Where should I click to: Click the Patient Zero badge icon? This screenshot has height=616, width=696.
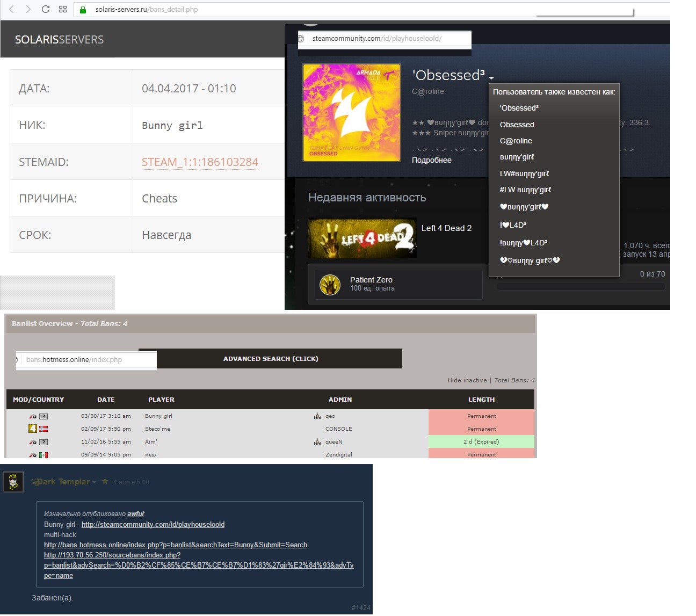pos(330,285)
